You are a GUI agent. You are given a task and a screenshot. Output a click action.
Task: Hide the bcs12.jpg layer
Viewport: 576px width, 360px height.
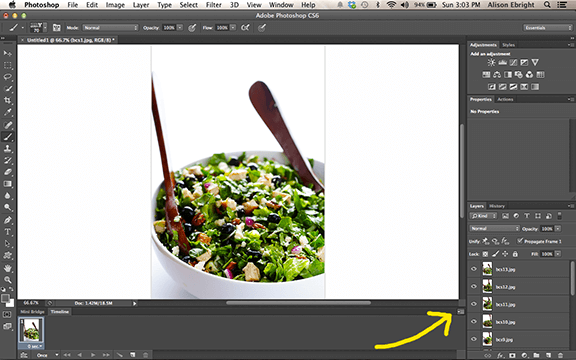pos(474,287)
